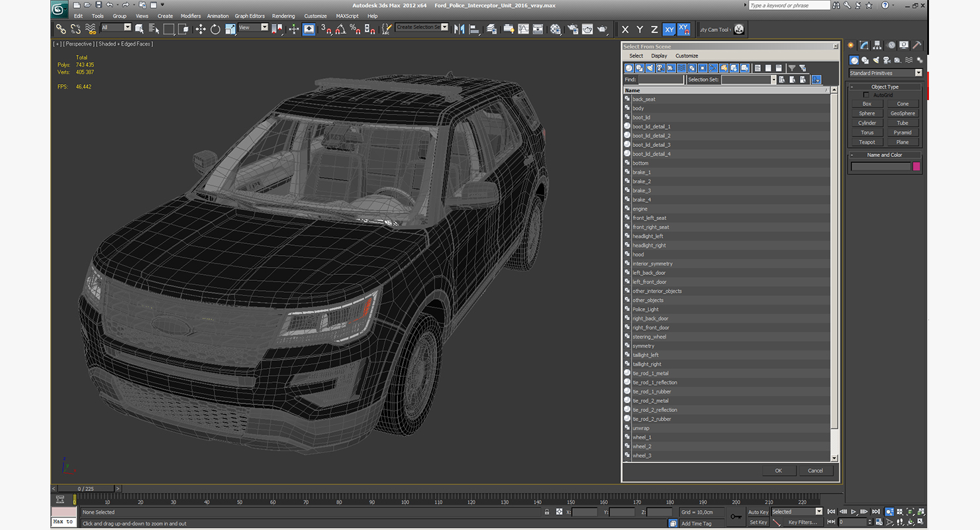Open the MAXScript menu
The image size is (980, 530).
[x=347, y=16]
